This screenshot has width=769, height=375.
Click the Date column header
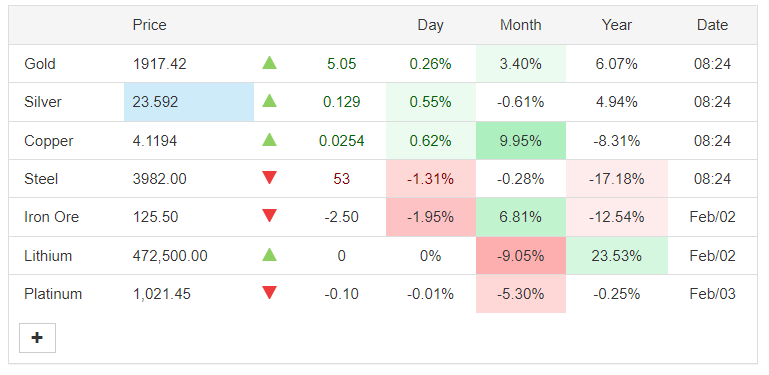(x=712, y=25)
